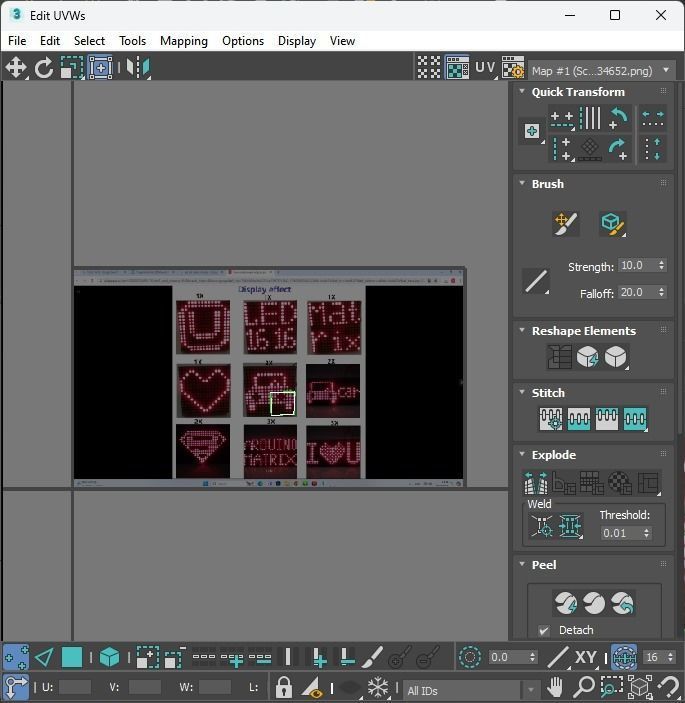Collapse the Explode rollout
Viewport: 685px width, 703px height.
[522, 454]
